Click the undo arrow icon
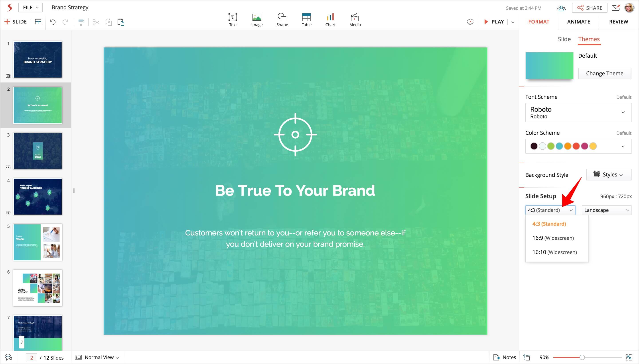The width and height of the screenshot is (639, 364). 53,22
